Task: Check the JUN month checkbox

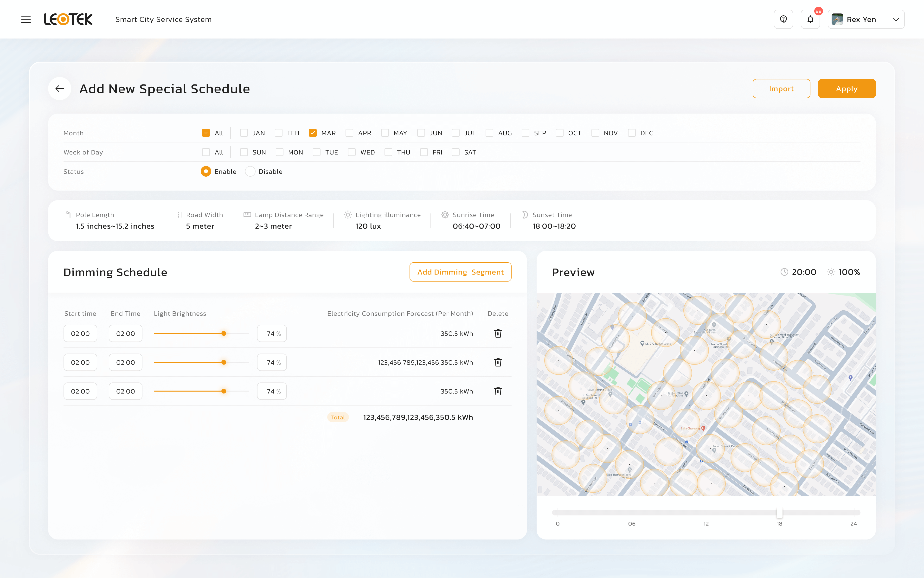Action: [421, 133]
